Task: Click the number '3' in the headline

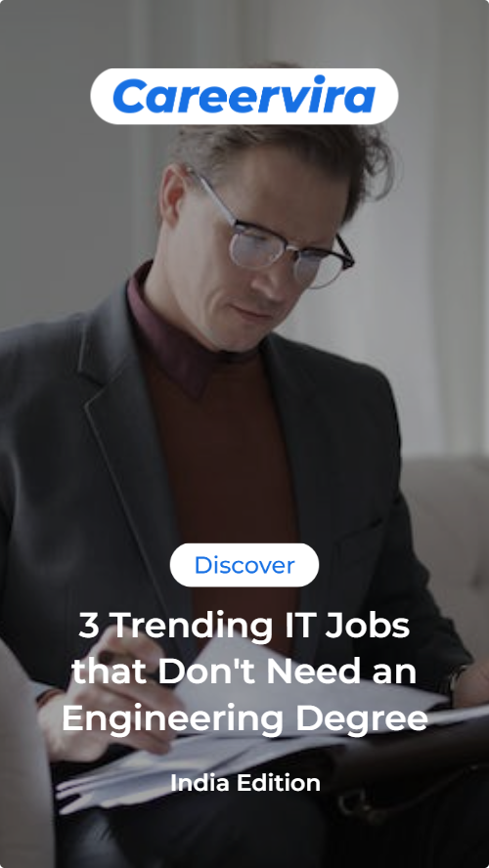Action: click(x=89, y=626)
